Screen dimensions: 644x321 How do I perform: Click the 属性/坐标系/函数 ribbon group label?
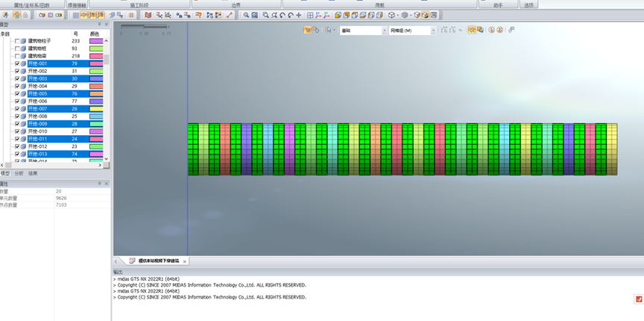(31, 5)
